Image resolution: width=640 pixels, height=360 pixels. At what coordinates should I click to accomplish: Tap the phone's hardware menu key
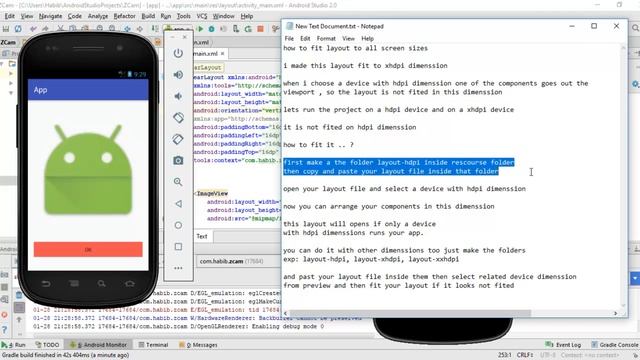pyautogui.click(x=74, y=284)
